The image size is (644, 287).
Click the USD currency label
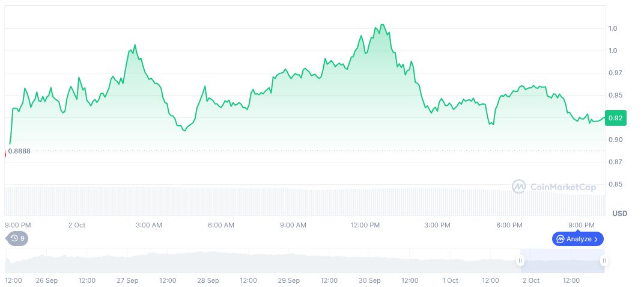point(619,214)
